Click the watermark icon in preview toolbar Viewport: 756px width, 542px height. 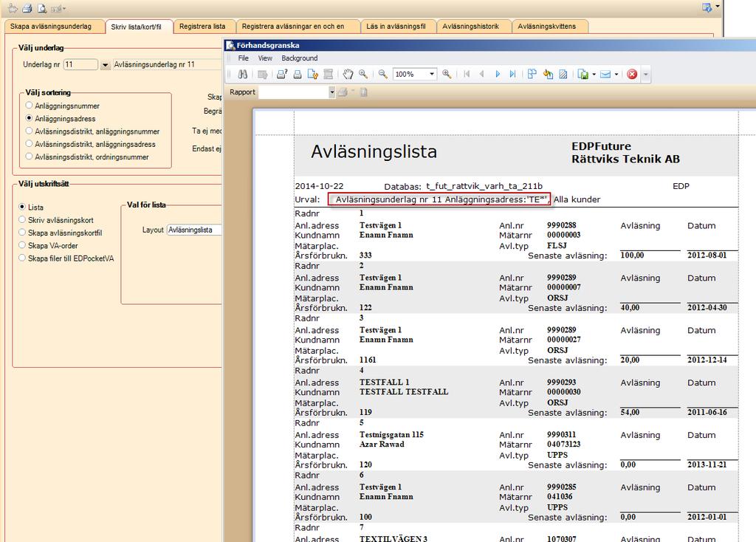click(563, 75)
